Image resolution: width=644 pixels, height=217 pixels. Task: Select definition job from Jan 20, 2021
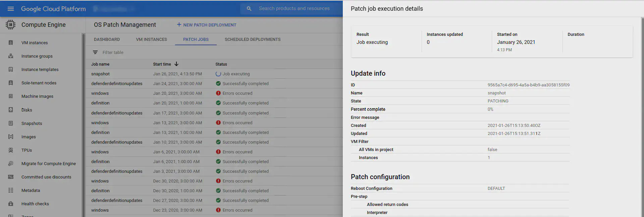click(x=100, y=103)
